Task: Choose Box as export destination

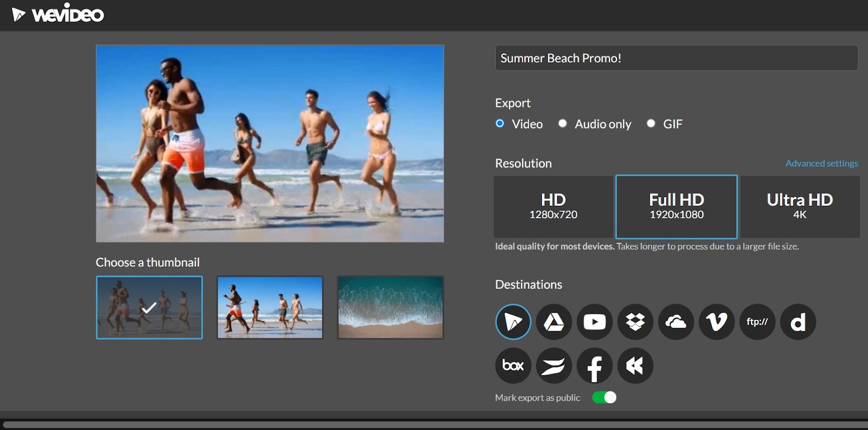Action: tap(513, 365)
